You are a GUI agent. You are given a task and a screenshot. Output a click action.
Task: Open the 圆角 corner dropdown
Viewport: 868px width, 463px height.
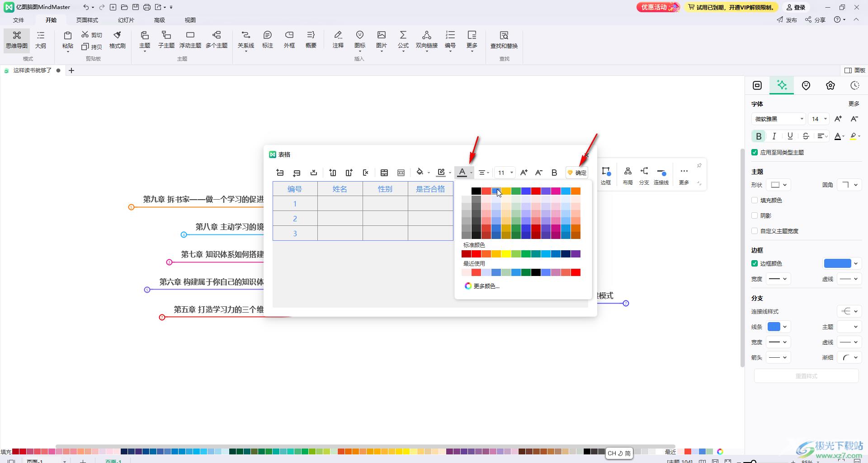849,185
